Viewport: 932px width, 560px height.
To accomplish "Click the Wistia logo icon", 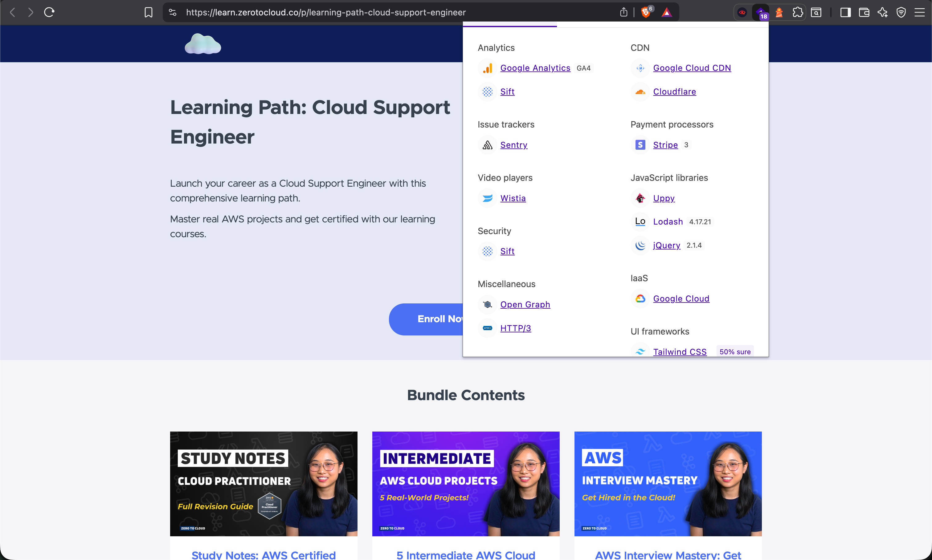I will (488, 198).
